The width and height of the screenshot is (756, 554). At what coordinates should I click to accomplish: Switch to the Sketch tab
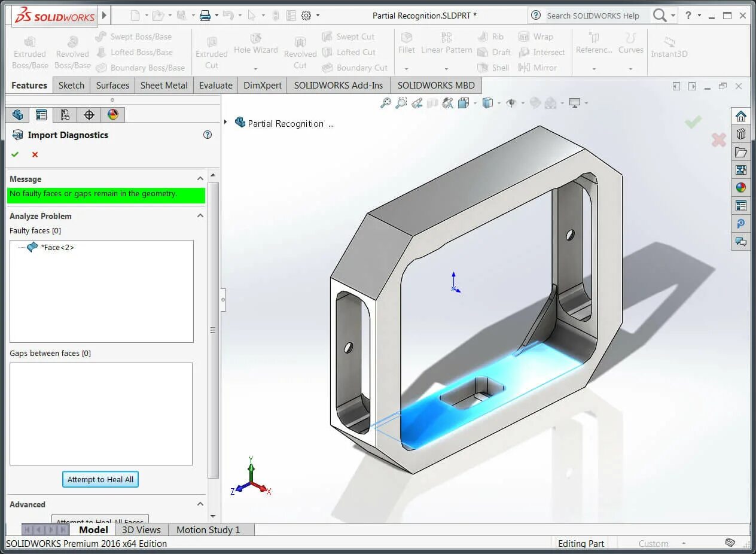click(72, 86)
